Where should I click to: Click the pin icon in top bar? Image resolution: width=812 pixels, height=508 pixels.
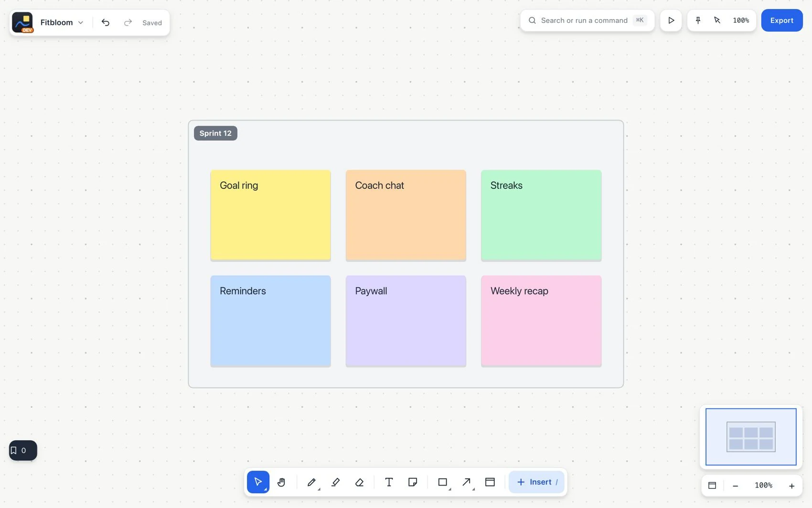698,21
